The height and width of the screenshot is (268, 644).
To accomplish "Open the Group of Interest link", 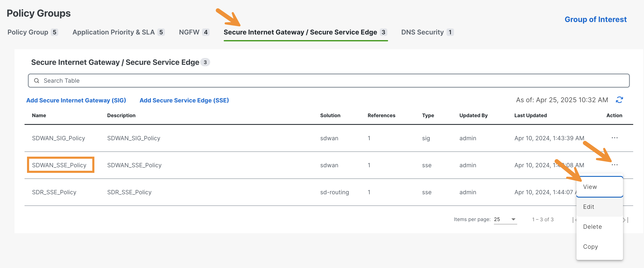I will point(596,20).
